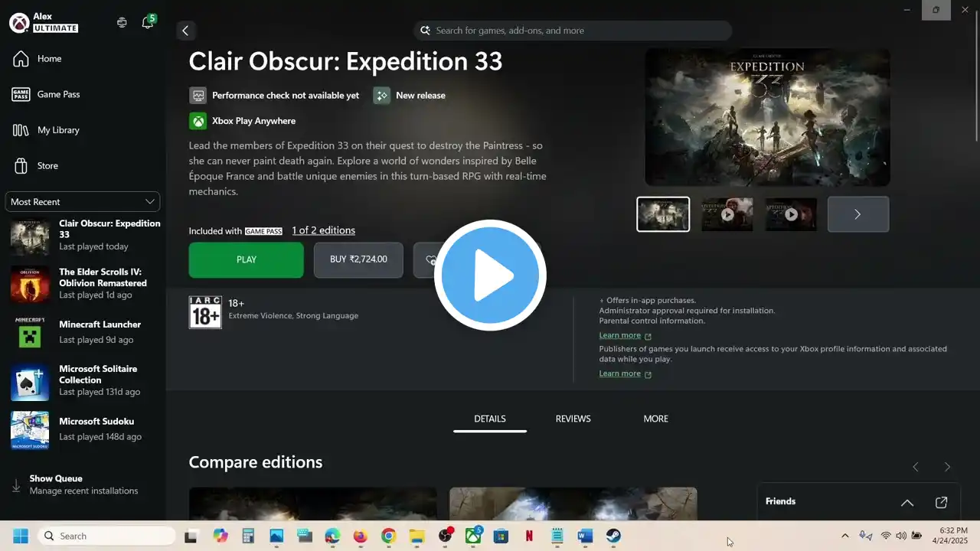Open Copilot from taskbar
This screenshot has height=551, width=980.
click(x=220, y=536)
